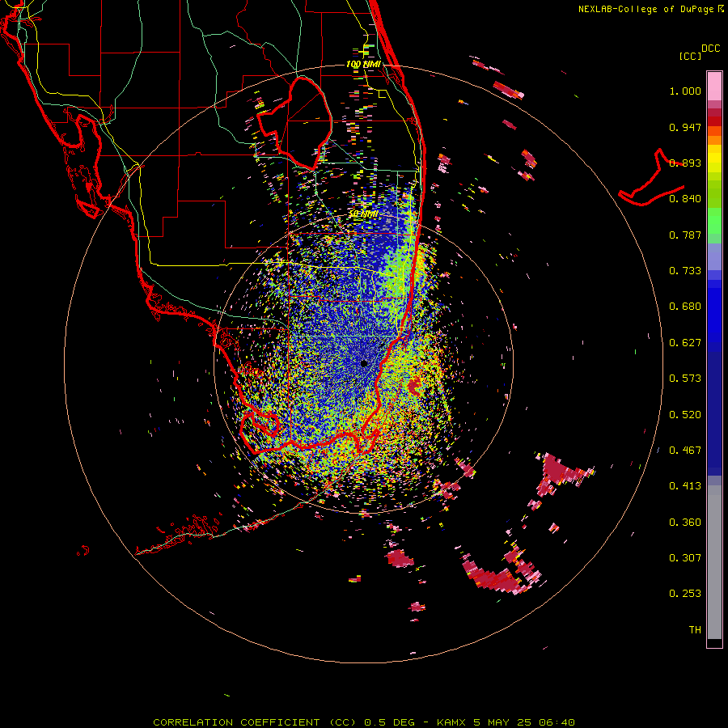Click the 100 NMI range ring label

click(363, 64)
